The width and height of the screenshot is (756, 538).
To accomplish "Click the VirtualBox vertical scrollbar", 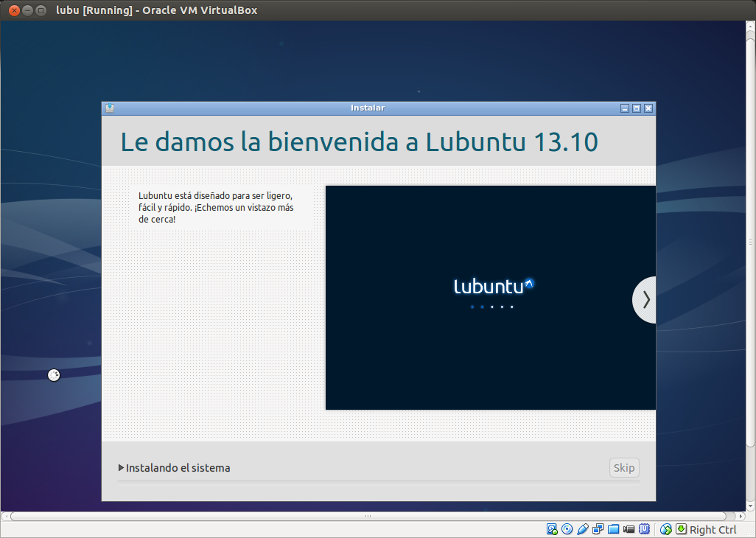I will click(x=751, y=243).
